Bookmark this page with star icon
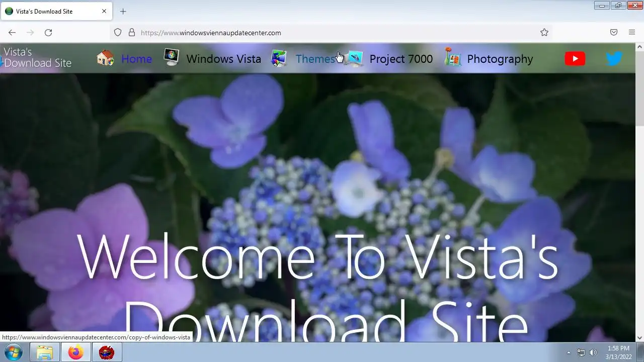The width and height of the screenshot is (644, 362). click(544, 33)
